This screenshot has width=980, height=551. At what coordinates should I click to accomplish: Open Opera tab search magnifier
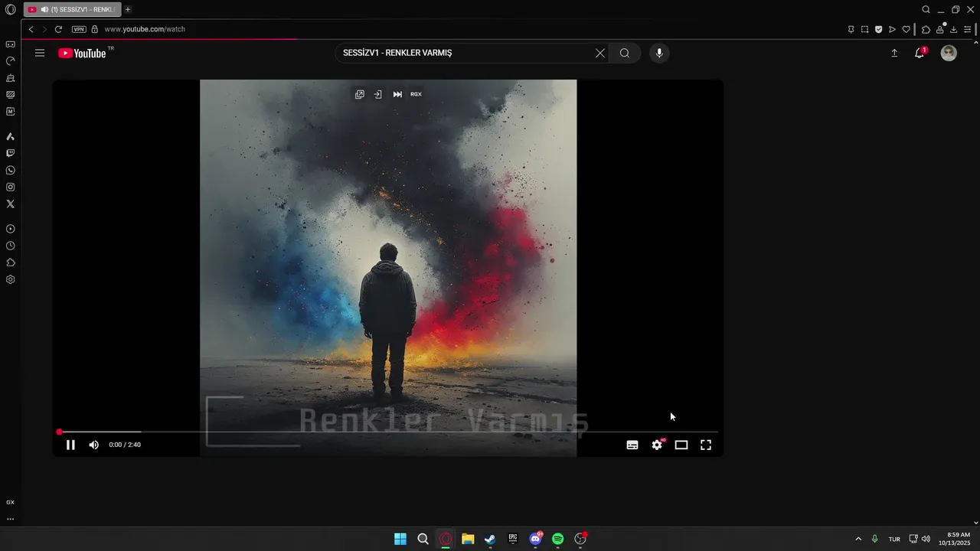tap(926, 9)
